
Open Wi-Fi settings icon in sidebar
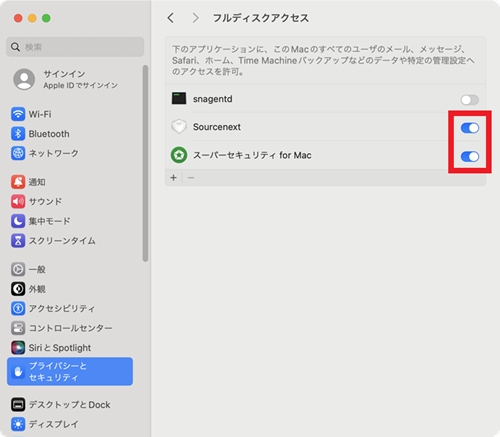(18, 114)
